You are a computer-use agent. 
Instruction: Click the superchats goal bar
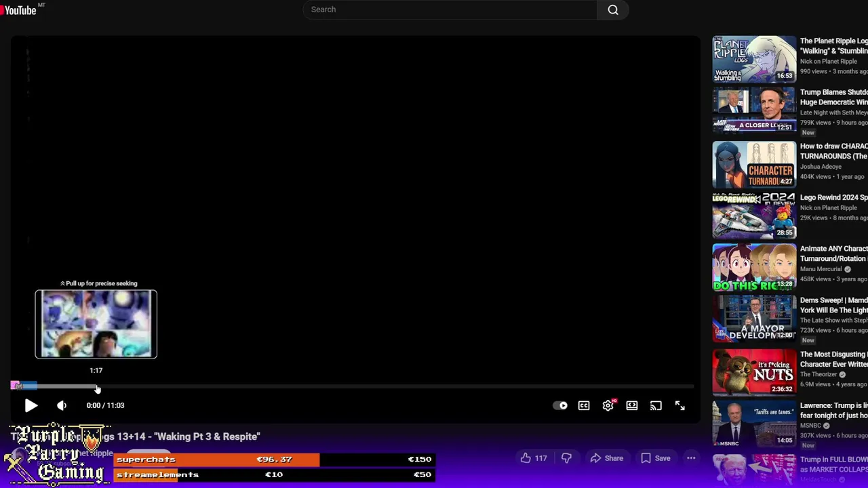tap(274, 460)
